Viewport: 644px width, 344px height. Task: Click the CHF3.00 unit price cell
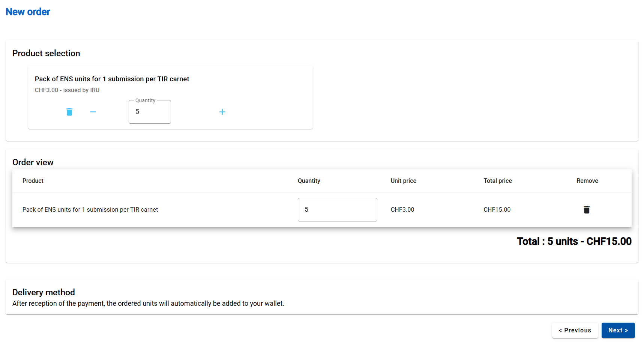(x=402, y=210)
